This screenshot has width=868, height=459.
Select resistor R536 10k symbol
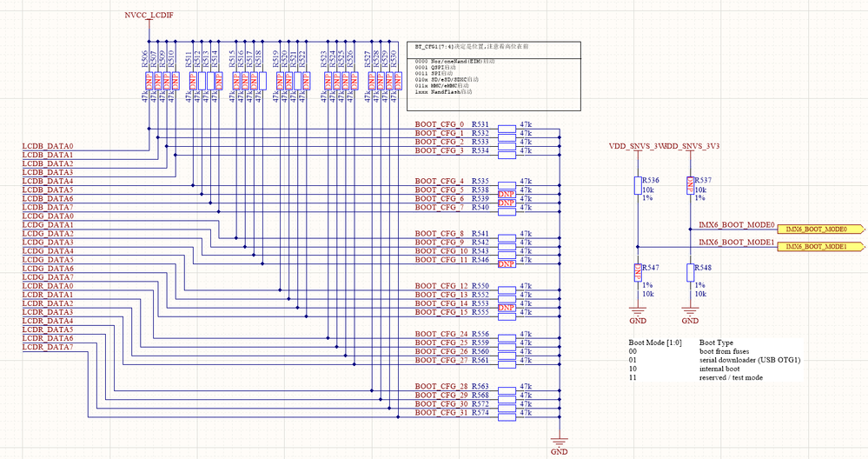[638, 185]
